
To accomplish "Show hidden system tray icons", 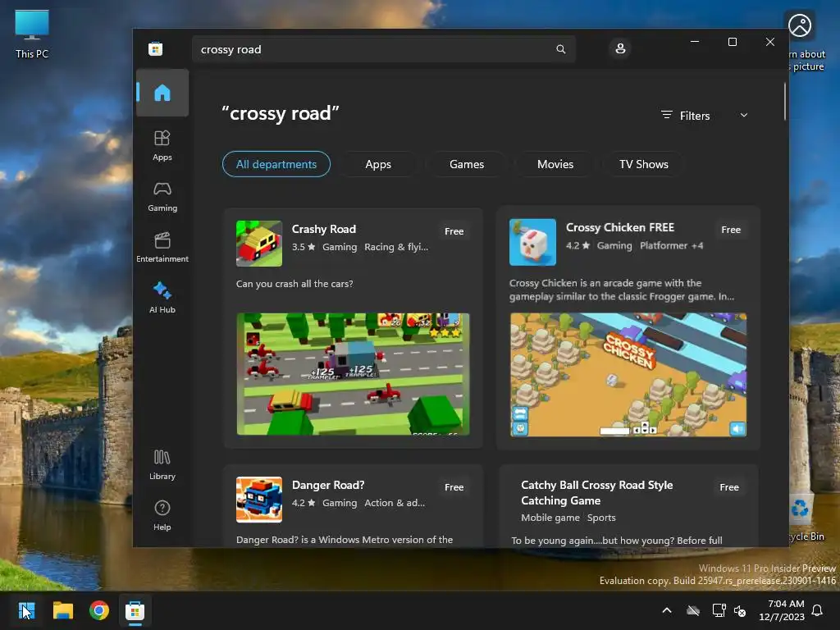I will (x=667, y=610).
